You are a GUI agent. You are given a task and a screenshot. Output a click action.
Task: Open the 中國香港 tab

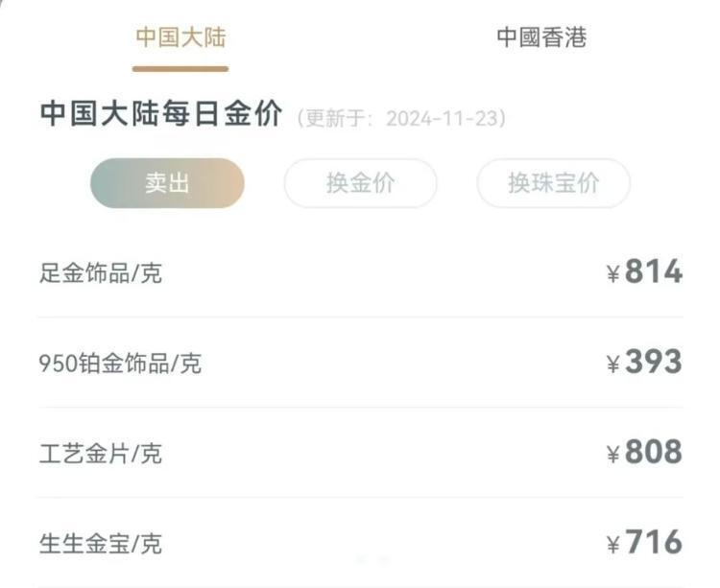[540, 37]
